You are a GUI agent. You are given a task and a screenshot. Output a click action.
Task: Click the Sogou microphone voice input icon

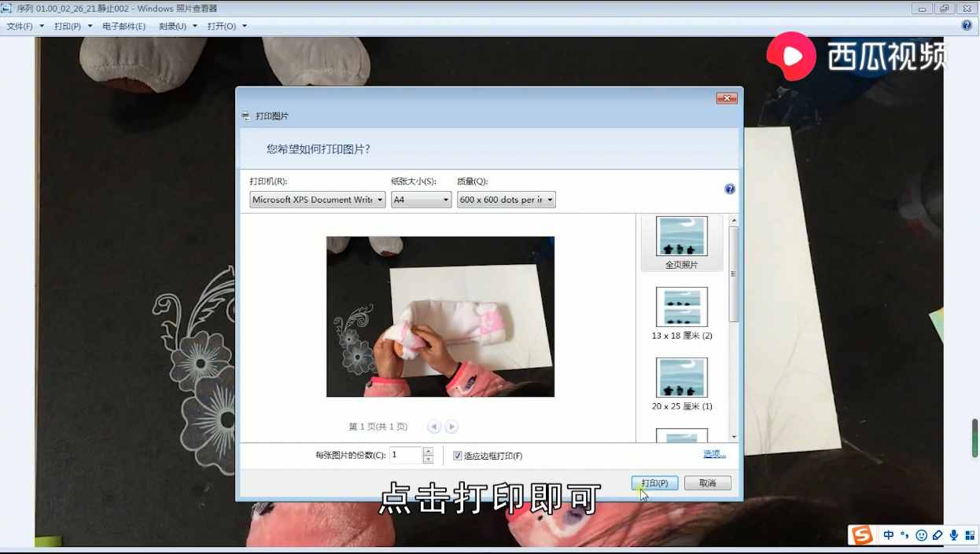pos(953,535)
